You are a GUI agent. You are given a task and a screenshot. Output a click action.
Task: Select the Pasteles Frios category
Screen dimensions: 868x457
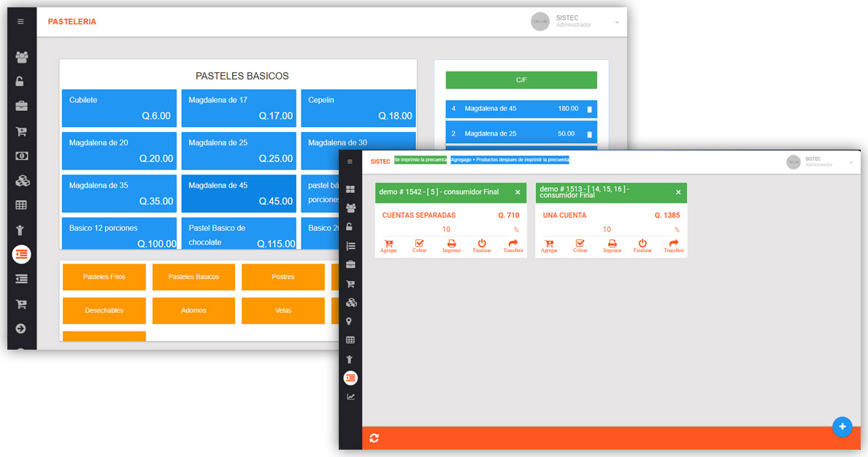[104, 277]
